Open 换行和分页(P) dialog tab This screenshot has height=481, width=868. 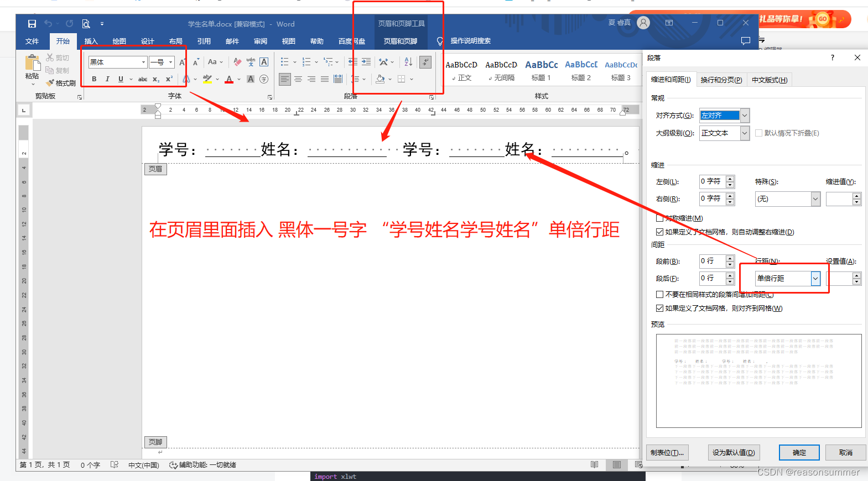(721, 80)
